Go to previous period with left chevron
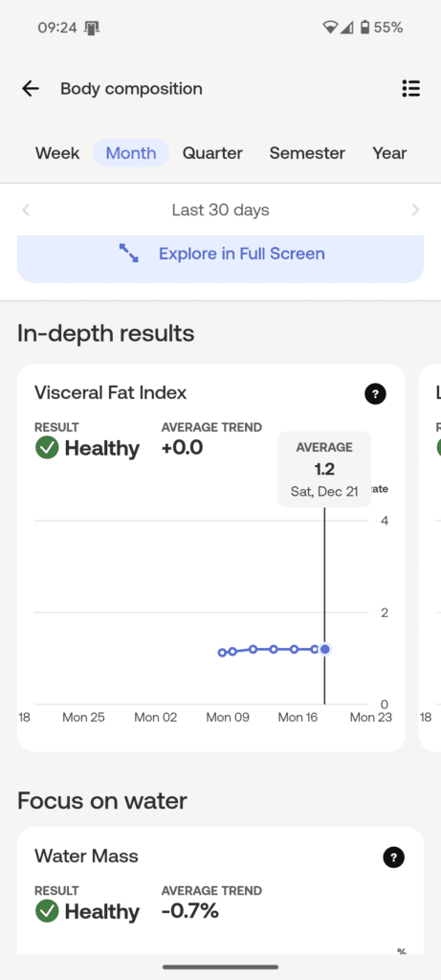441x980 pixels. (x=26, y=210)
